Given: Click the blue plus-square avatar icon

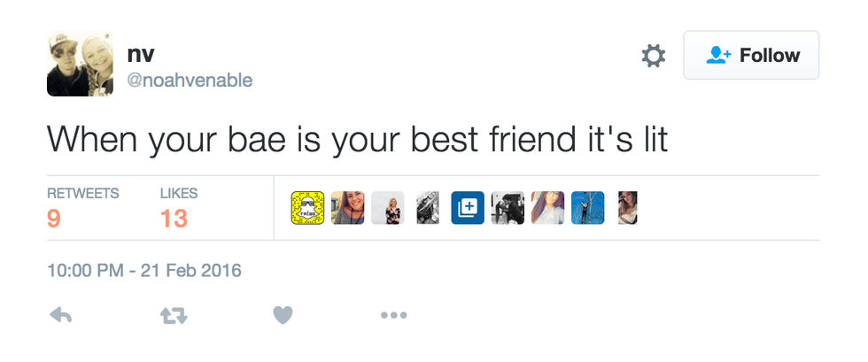Looking at the screenshot, I should (468, 208).
